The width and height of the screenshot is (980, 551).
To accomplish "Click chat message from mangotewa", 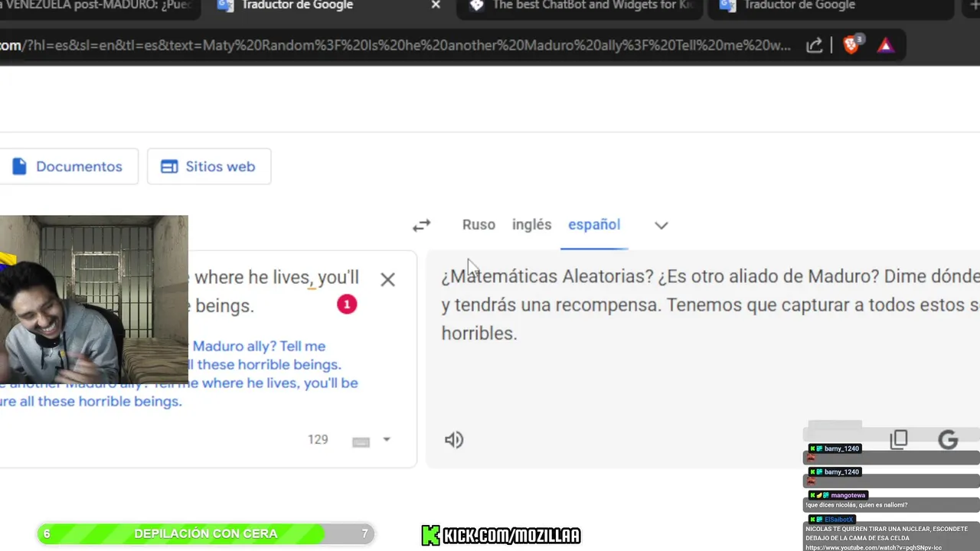I will (891, 505).
